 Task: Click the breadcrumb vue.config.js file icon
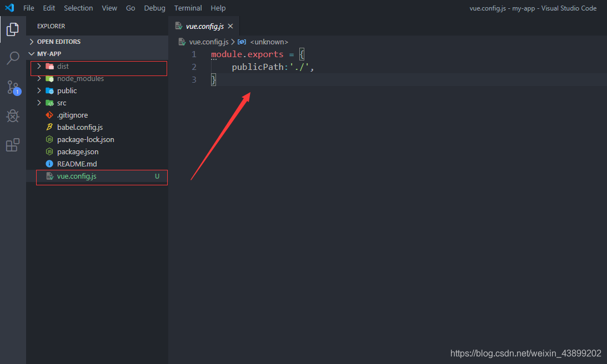[x=182, y=42]
